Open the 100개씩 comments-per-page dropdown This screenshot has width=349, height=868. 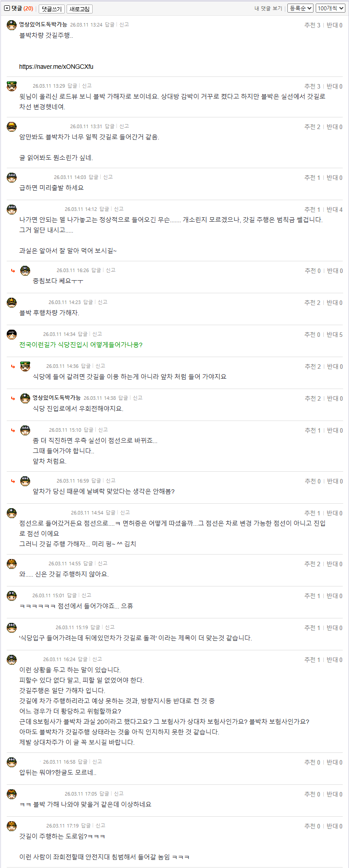click(331, 8)
